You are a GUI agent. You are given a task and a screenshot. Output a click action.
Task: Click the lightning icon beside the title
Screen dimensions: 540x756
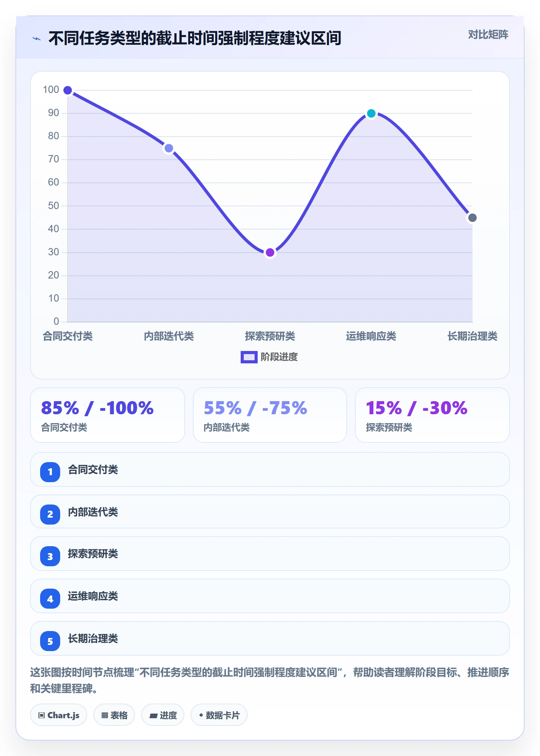pos(37,39)
